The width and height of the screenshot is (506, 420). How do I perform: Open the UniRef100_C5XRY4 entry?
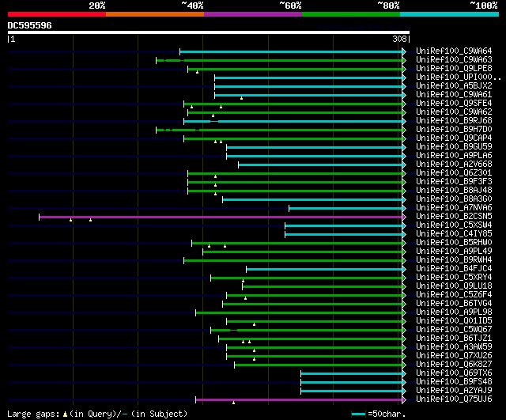[x=454, y=278]
